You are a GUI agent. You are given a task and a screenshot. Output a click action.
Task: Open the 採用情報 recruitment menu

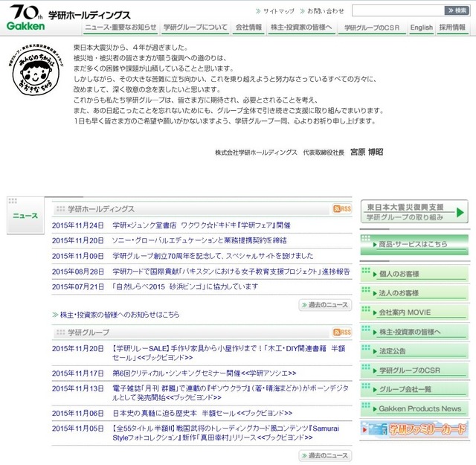point(452,28)
